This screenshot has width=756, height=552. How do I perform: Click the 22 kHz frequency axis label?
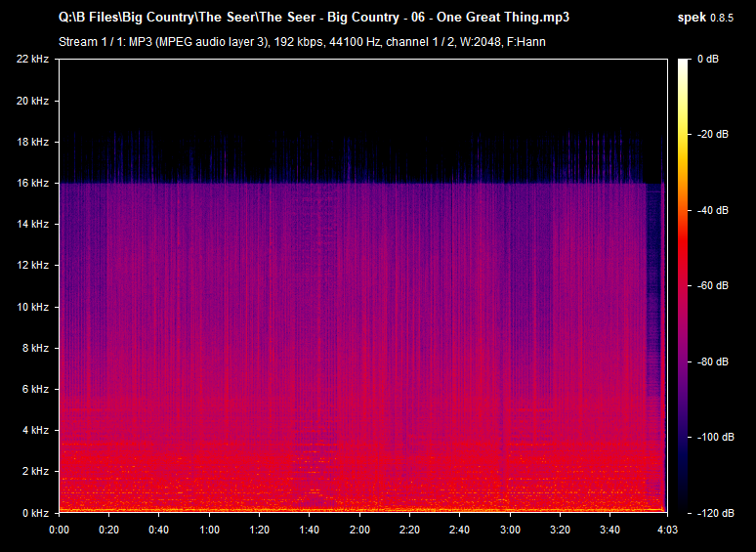[x=32, y=60]
